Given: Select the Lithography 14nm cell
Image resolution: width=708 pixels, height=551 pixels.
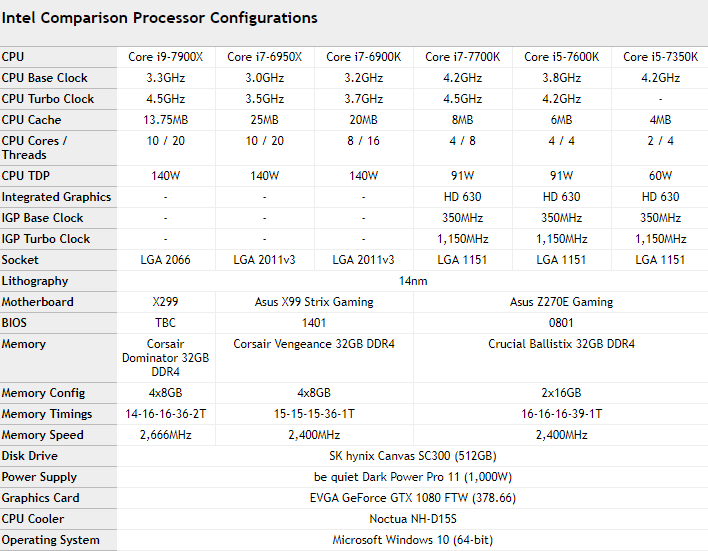Looking at the screenshot, I should pyautogui.click(x=413, y=281).
